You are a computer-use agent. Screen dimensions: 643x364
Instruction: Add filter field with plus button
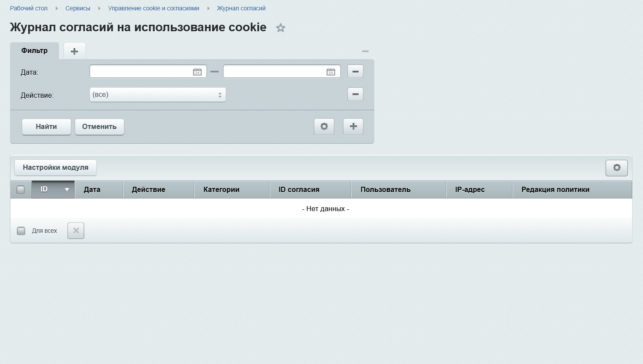[353, 126]
